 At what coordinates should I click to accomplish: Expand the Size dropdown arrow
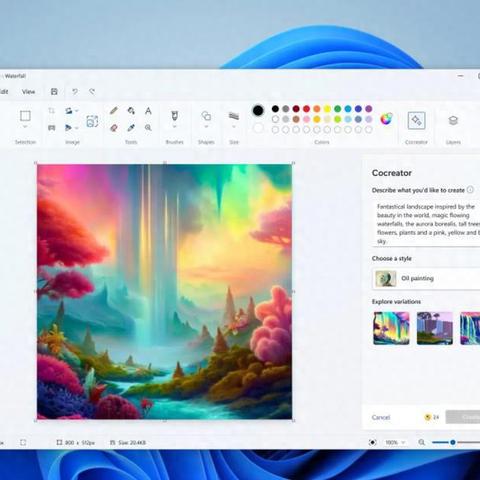point(234,127)
